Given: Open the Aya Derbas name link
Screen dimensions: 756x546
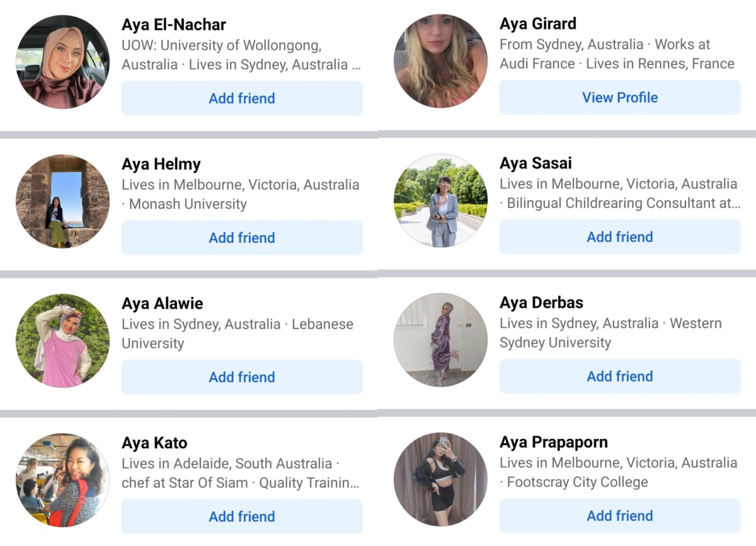Looking at the screenshot, I should (541, 303).
